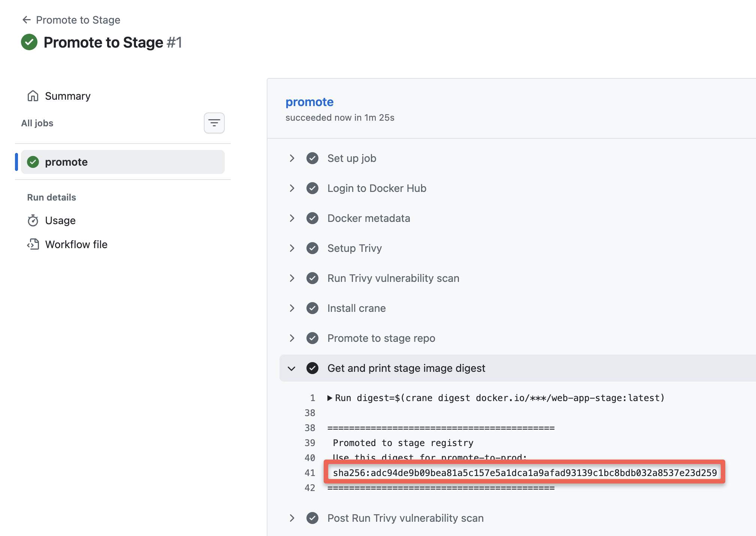Open the jobs filter icon button
Viewport: 756px width, 536px height.
coord(214,123)
